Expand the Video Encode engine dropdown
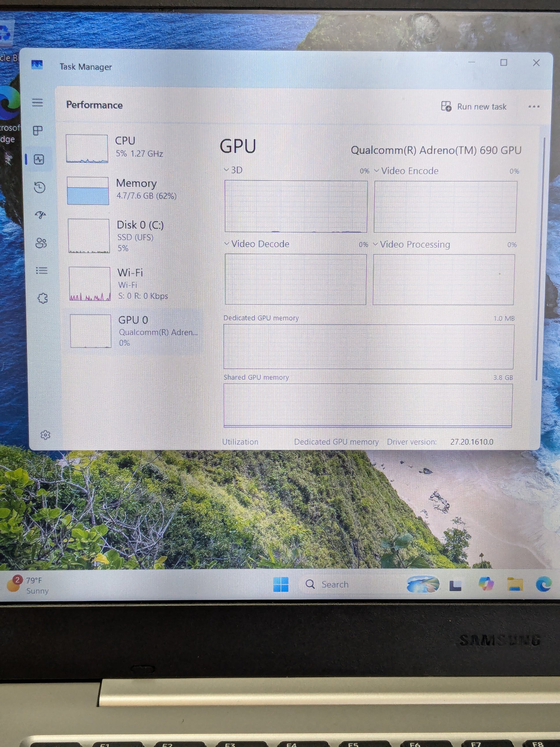The image size is (560, 747). tap(406, 171)
